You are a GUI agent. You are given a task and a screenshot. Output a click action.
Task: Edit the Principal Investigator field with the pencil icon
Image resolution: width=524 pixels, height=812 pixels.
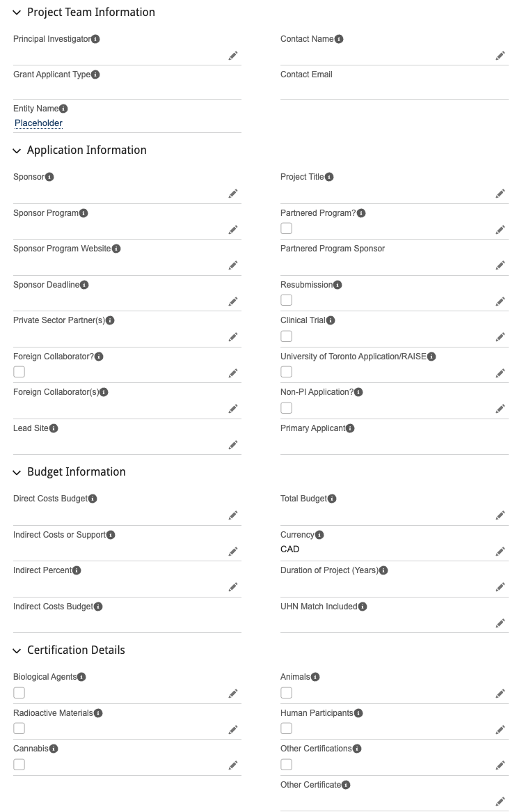(233, 56)
